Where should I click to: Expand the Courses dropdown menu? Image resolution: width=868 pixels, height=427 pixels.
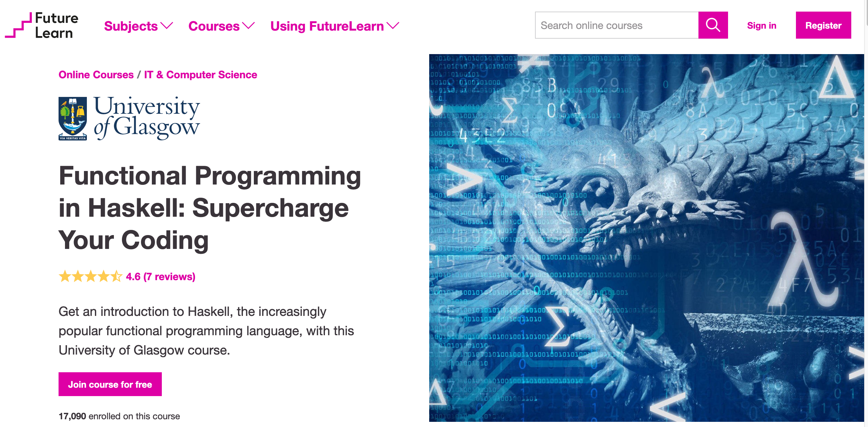point(221,25)
